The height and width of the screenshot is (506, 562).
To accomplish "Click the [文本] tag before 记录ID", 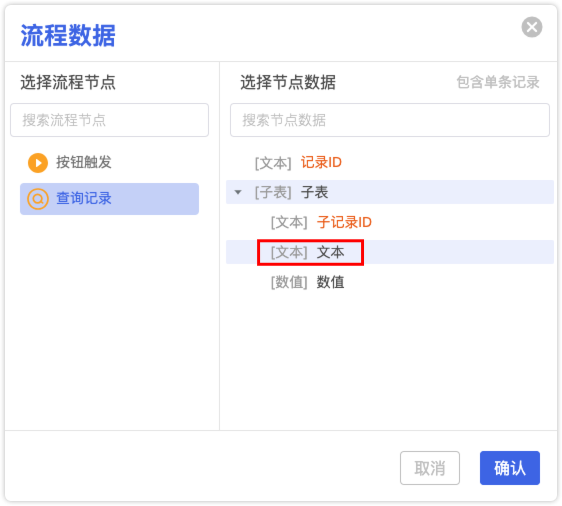I will (273, 163).
